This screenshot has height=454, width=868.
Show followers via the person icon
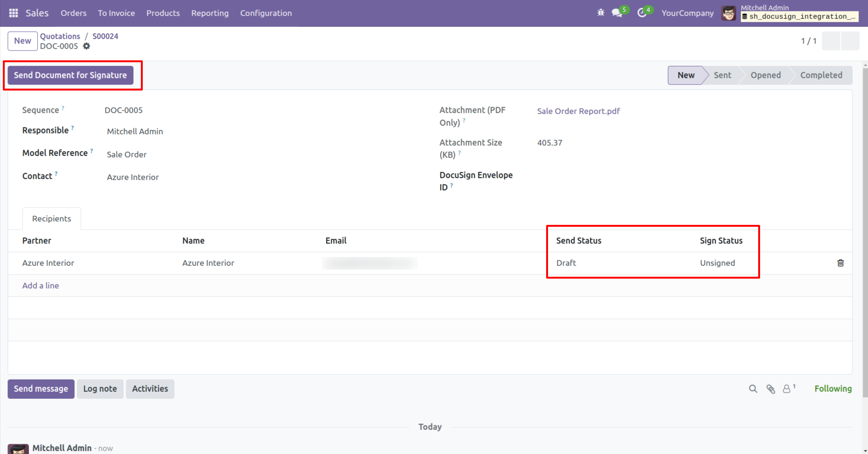point(787,389)
